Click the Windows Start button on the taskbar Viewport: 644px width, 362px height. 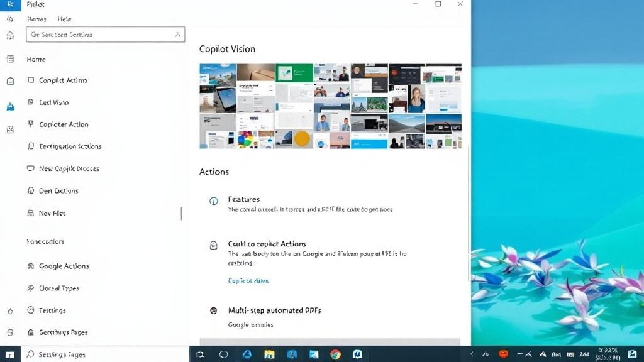tap(10, 354)
